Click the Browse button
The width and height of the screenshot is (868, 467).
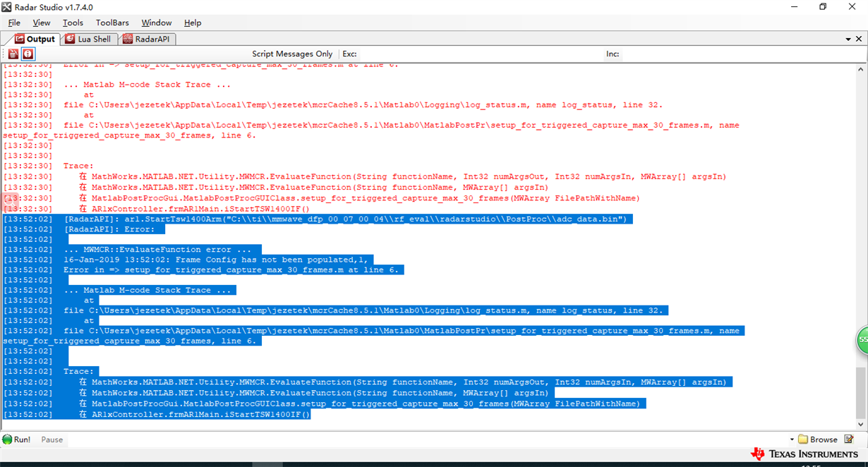pyautogui.click(x=818, y=439)
